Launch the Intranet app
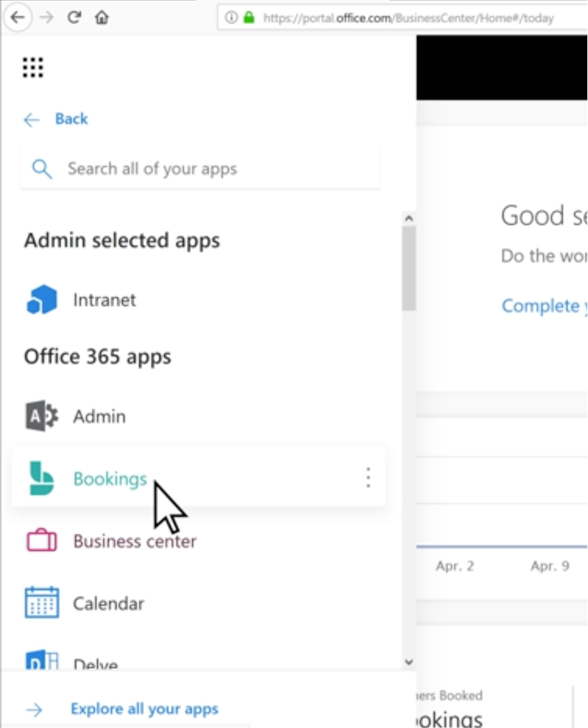This screenshot has height=728, width=588. (105, 300)
